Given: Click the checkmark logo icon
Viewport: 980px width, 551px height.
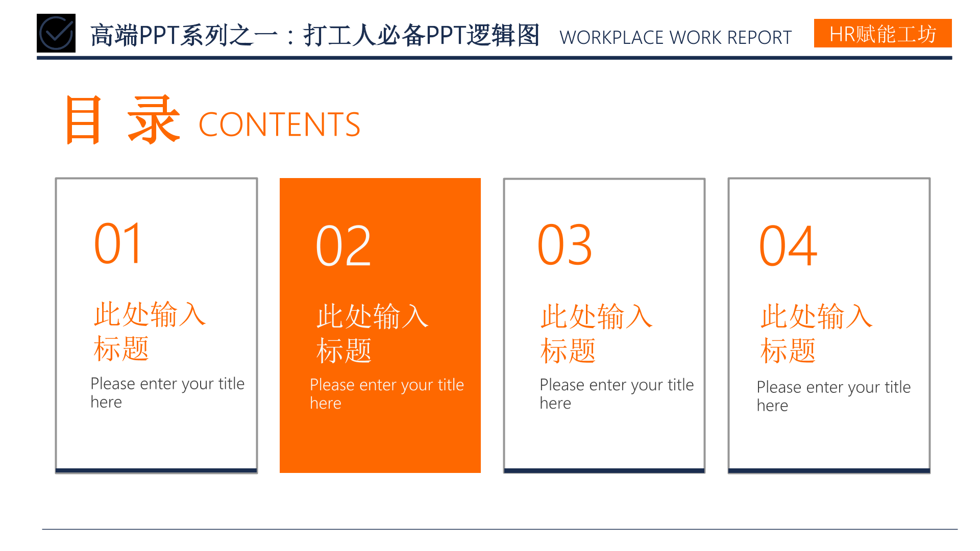Looking at the screenshot, I should point(56,33).
